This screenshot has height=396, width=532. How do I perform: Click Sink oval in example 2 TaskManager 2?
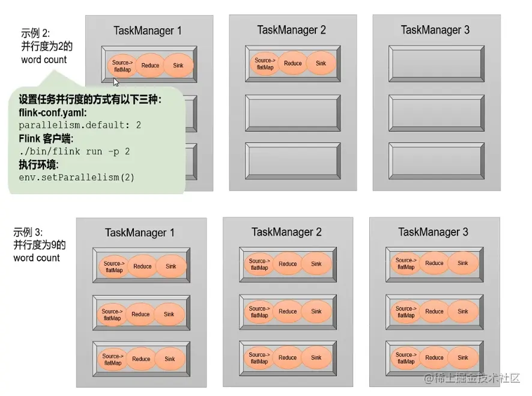click(321, 63)
